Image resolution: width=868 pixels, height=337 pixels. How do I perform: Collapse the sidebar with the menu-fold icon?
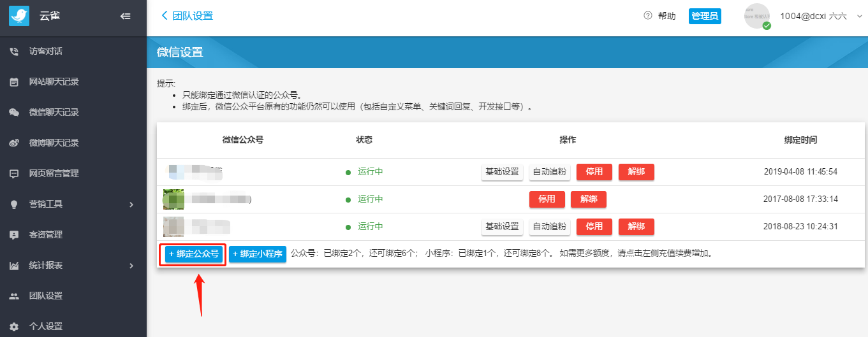pyautogui.click(x=126, y=17)
